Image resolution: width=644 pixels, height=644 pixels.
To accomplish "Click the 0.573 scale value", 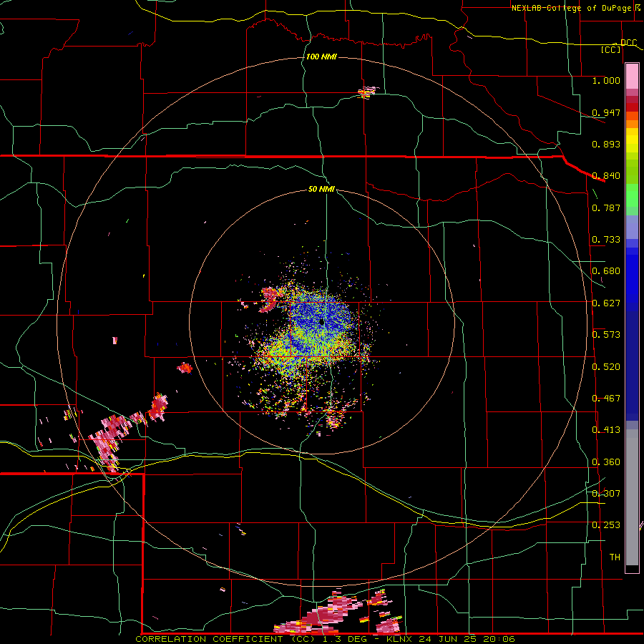I will pos(606,335).
